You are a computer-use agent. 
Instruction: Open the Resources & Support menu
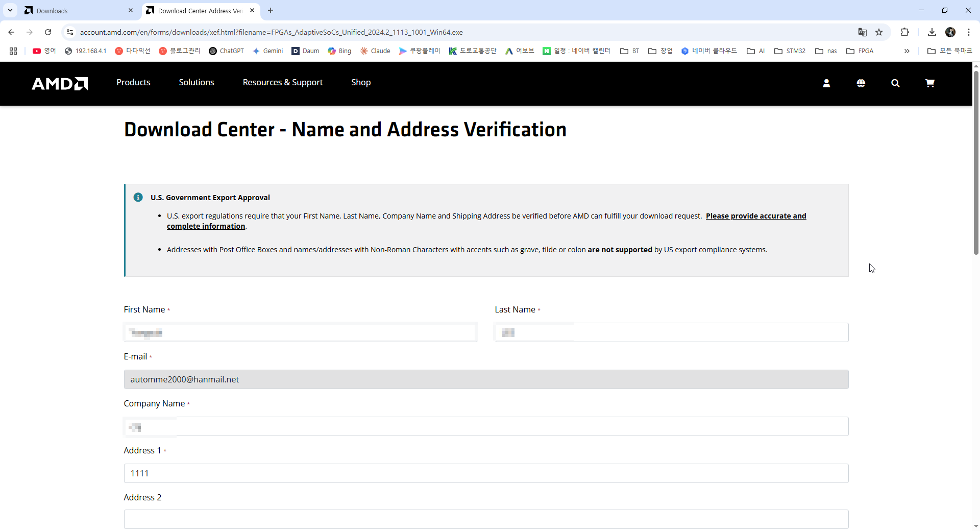point(283,83)
